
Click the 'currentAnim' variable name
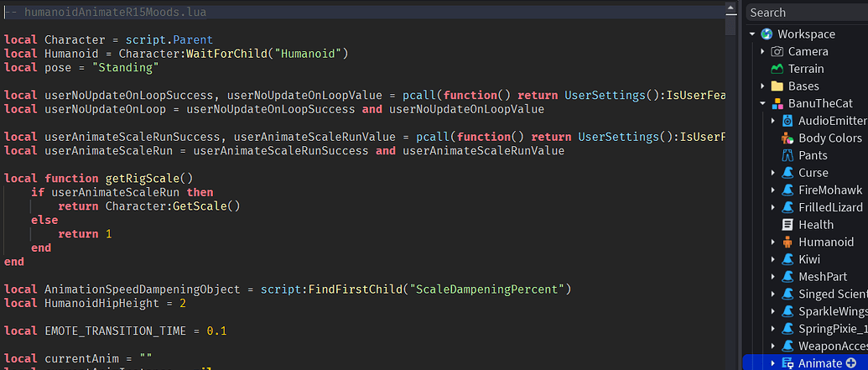81,358
